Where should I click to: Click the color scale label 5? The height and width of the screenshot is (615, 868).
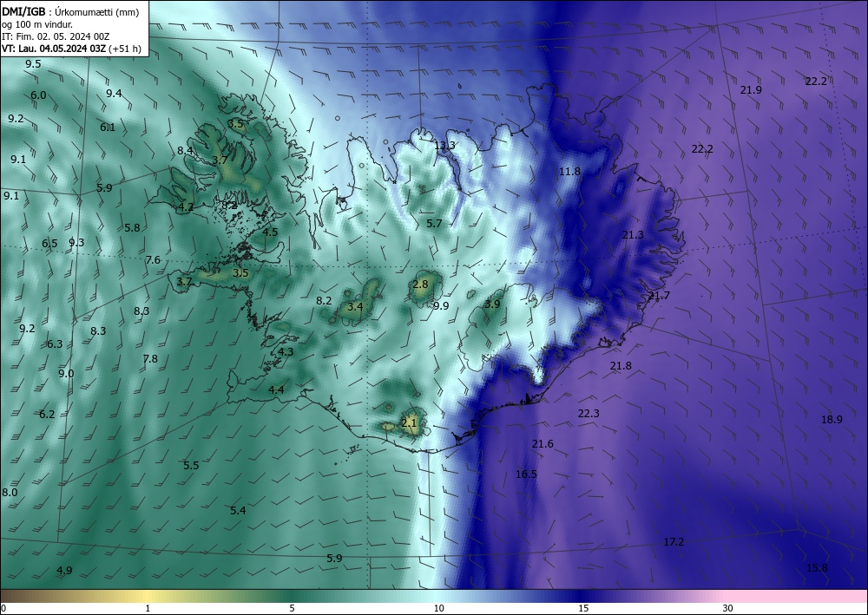click(x=293, y=608)
